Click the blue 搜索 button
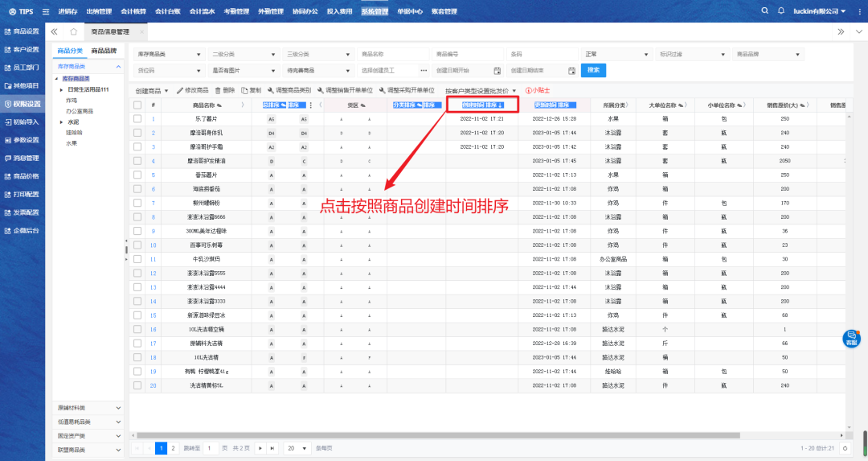 pos(593,71)
